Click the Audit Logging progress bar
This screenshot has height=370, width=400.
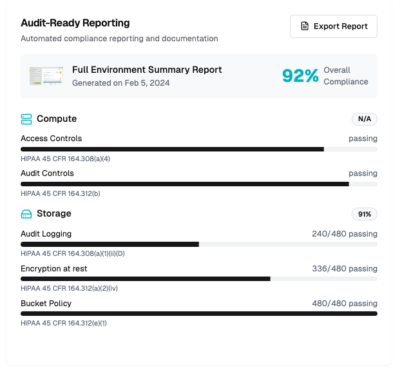tap(199, 244)
